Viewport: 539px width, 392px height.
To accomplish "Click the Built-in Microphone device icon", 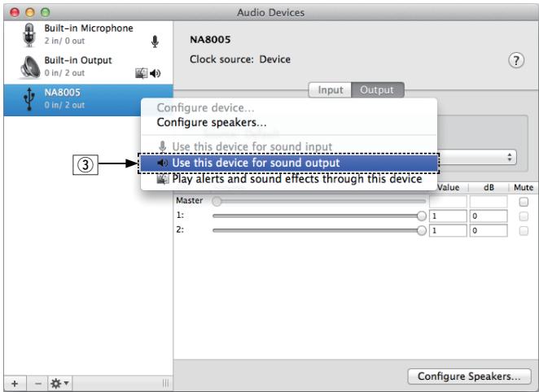I will 29,35.
